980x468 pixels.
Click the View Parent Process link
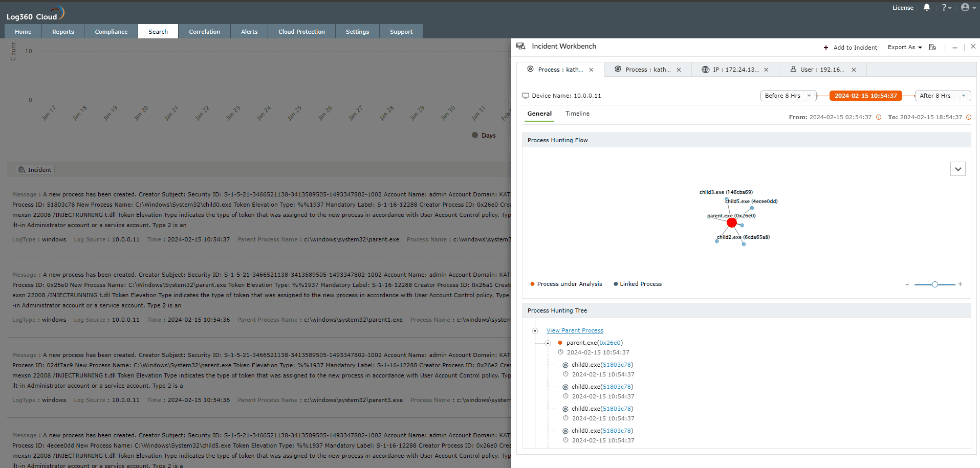[x=575, y=331]
